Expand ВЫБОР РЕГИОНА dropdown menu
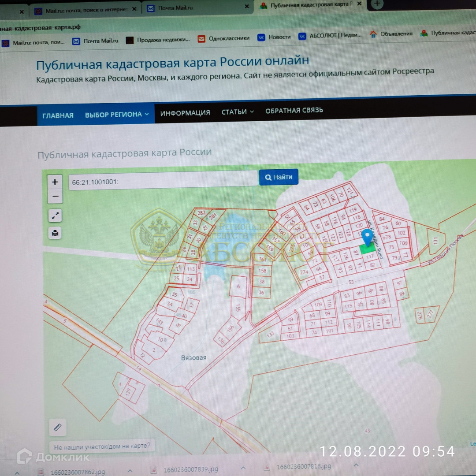 click(x=117, y=115)
